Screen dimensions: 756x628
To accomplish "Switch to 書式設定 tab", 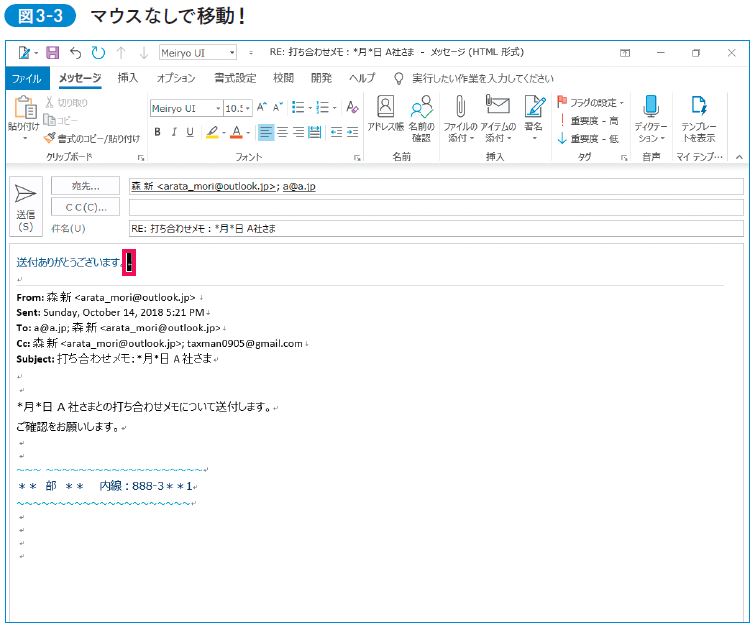I will click(235, 78).
